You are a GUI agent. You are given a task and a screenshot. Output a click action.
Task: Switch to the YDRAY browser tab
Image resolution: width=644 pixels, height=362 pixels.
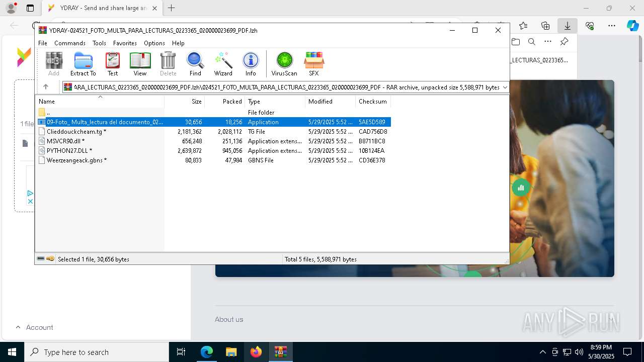pyautogui.click(x=103, y=8)
